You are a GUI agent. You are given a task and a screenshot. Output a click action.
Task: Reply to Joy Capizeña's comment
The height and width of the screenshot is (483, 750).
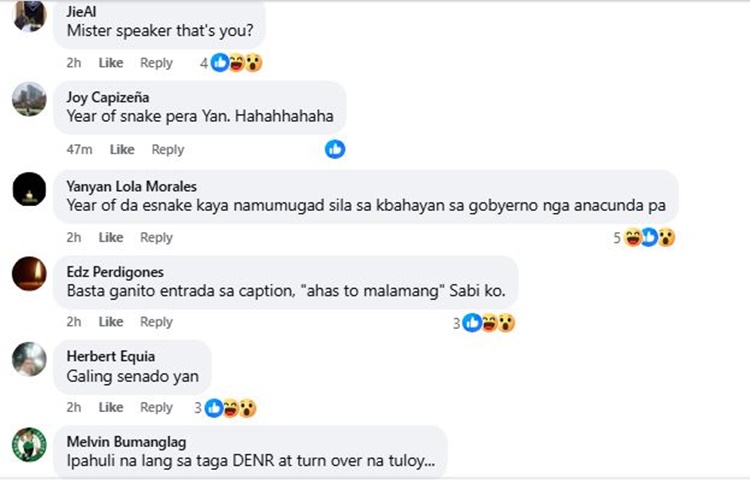(168, 150)
